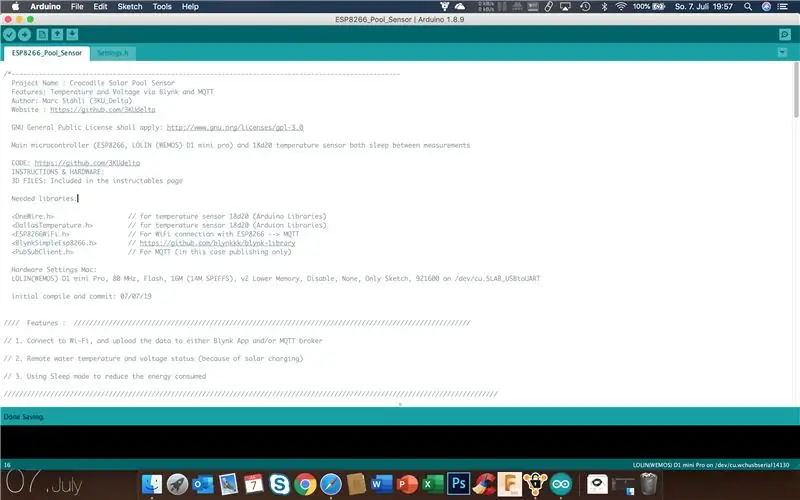Click the cloud icon in menu bar
Image resolution: width=800 pixels, height=500 pixels.
460,7
